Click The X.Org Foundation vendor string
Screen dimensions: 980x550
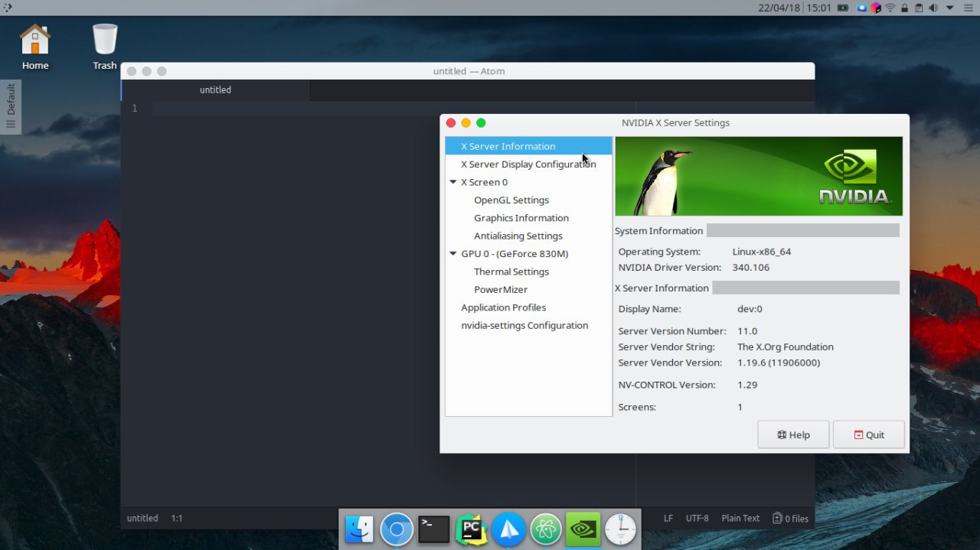point(786,347)
